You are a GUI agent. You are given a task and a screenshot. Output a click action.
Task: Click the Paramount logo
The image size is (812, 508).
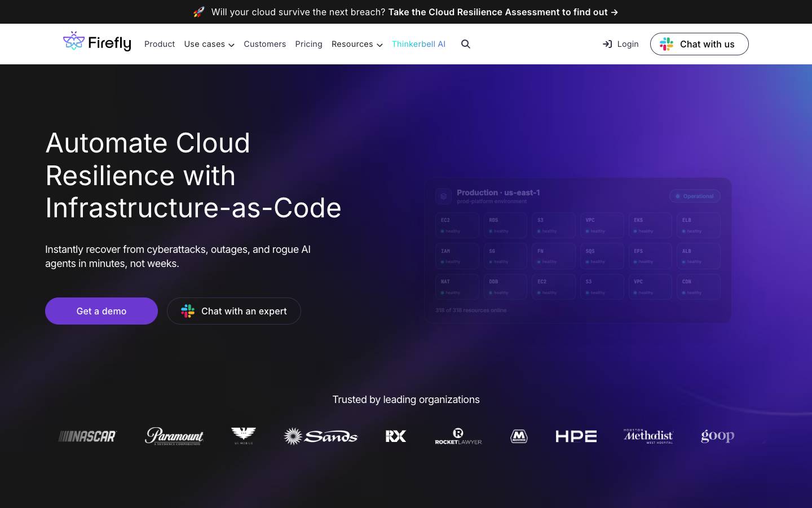tap(174, 436)
